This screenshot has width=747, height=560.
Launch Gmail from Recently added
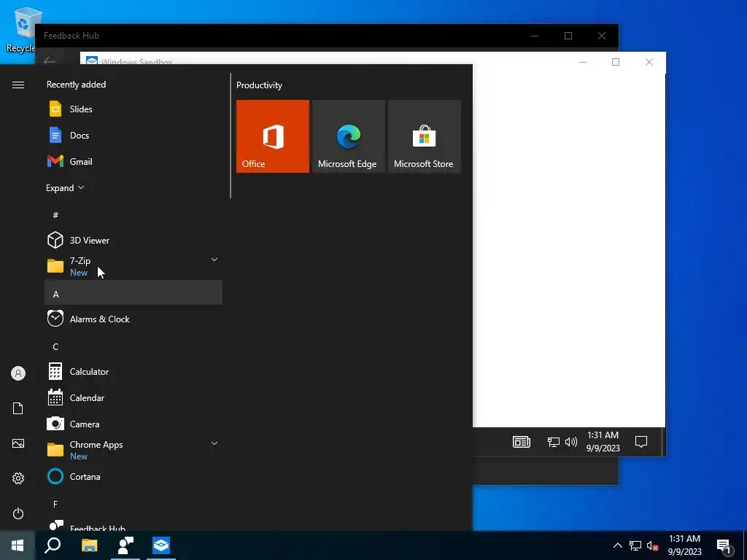133,161
